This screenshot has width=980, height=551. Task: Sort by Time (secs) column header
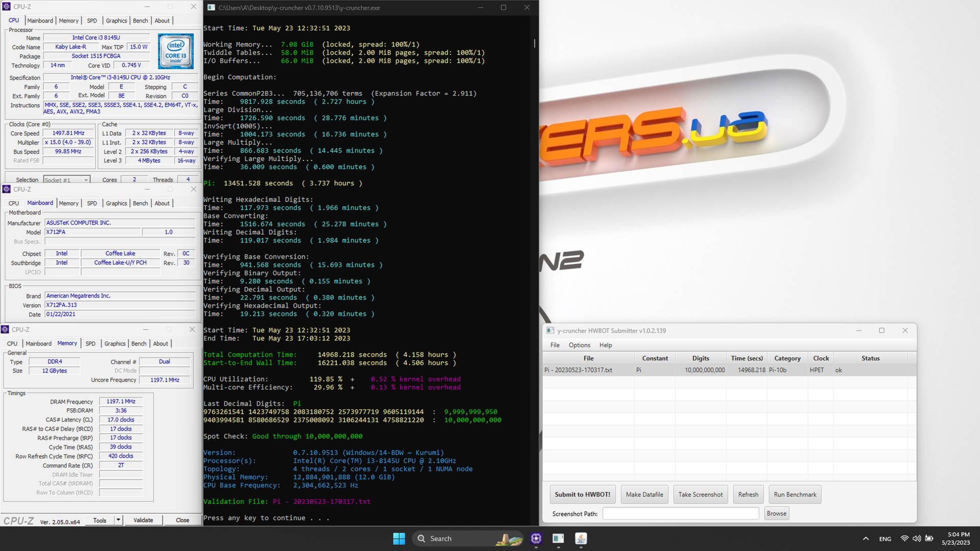(747, 358)
